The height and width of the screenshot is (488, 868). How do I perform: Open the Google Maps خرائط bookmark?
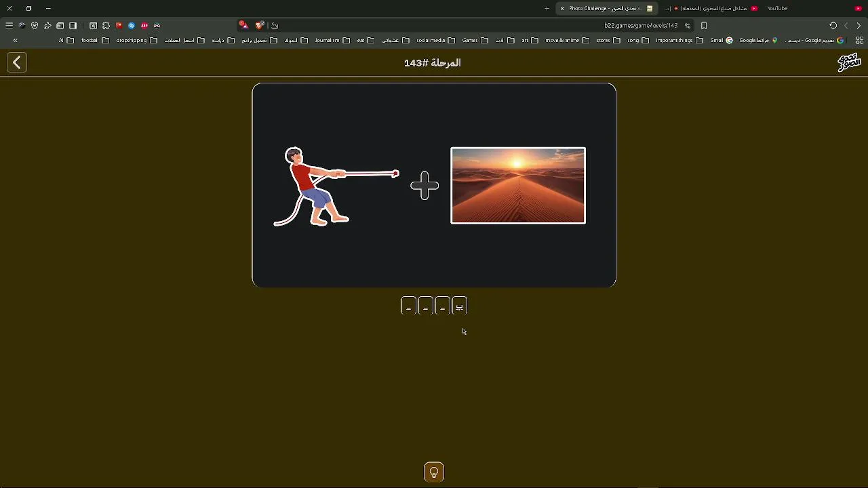(x=758, y=41)
